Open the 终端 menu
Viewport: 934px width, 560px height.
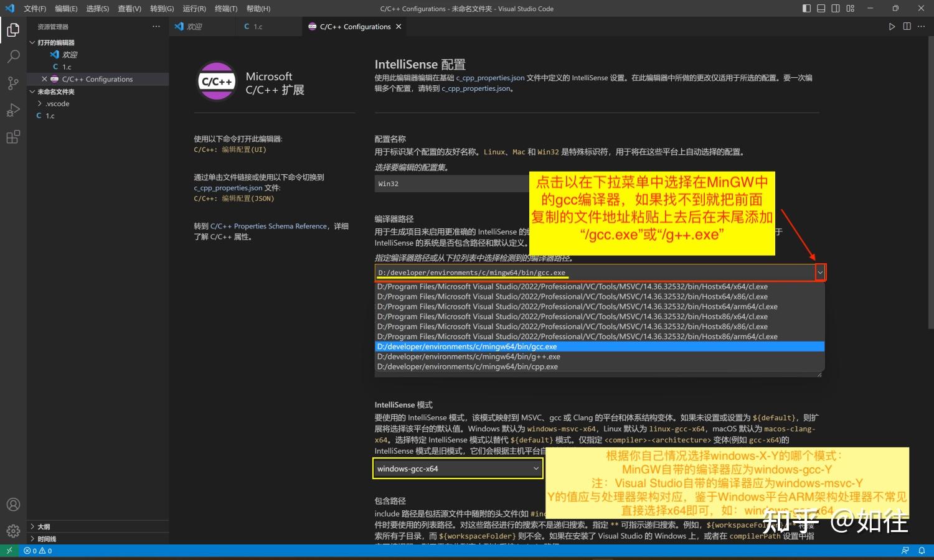(x=225, y=8)
